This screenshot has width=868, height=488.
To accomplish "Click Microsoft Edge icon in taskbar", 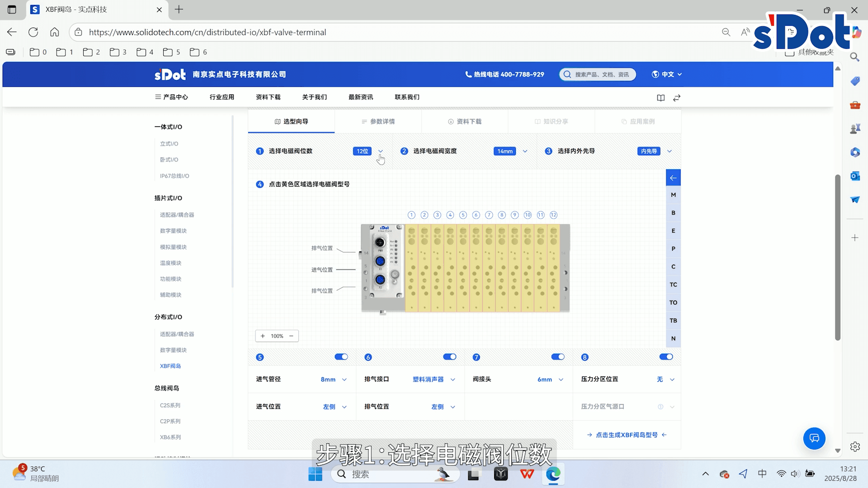I will (553, 474).
